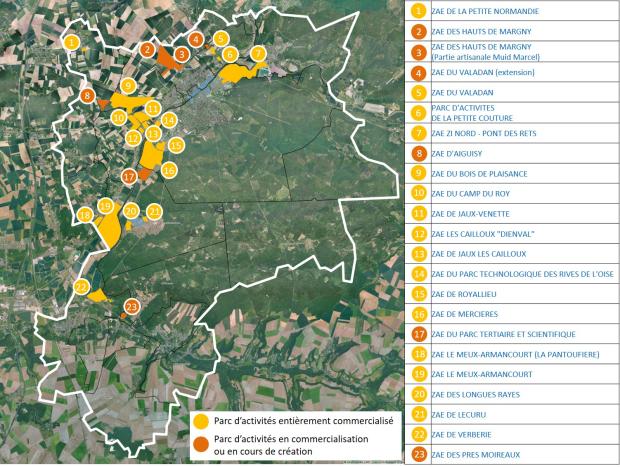Select ZAE DU BOIS DE PLAISANCE entry

coord(479,174)
